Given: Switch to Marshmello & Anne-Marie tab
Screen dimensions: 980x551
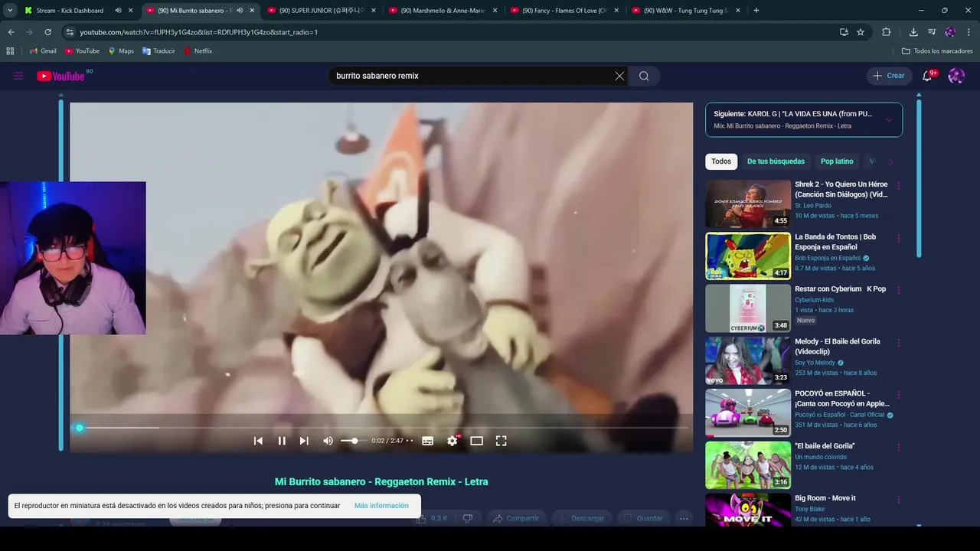Looking at the screenshot, I should click(x=443, y=11).
